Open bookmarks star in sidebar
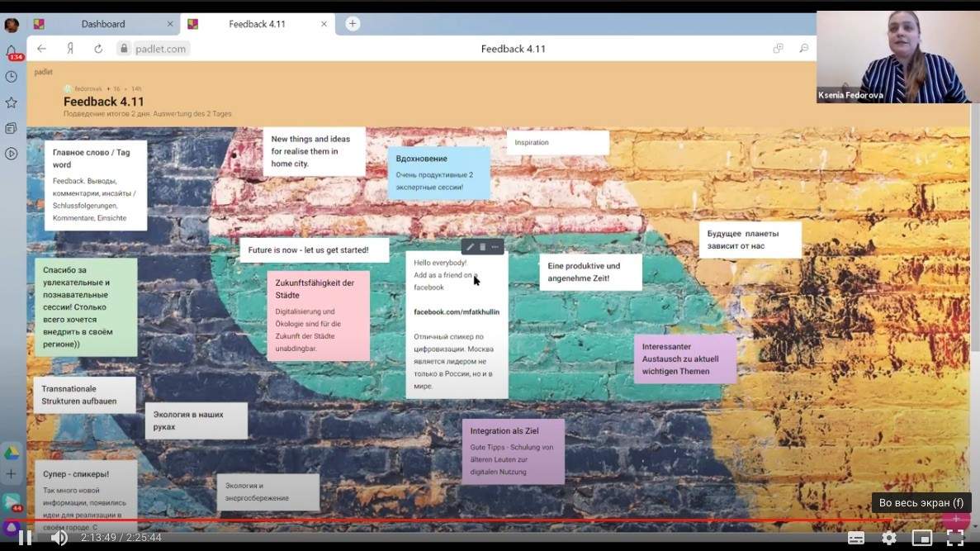 [x=12, y=102]
